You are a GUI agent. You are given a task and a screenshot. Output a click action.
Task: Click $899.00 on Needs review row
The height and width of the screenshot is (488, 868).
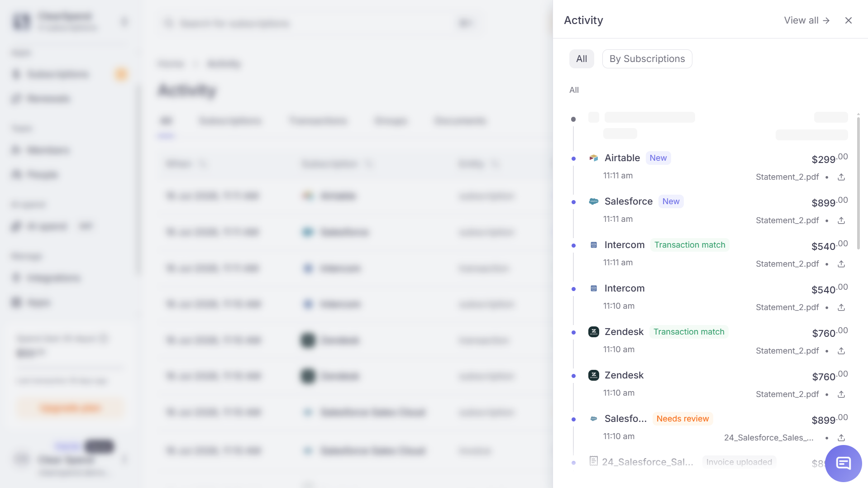[x=830, y=419]
